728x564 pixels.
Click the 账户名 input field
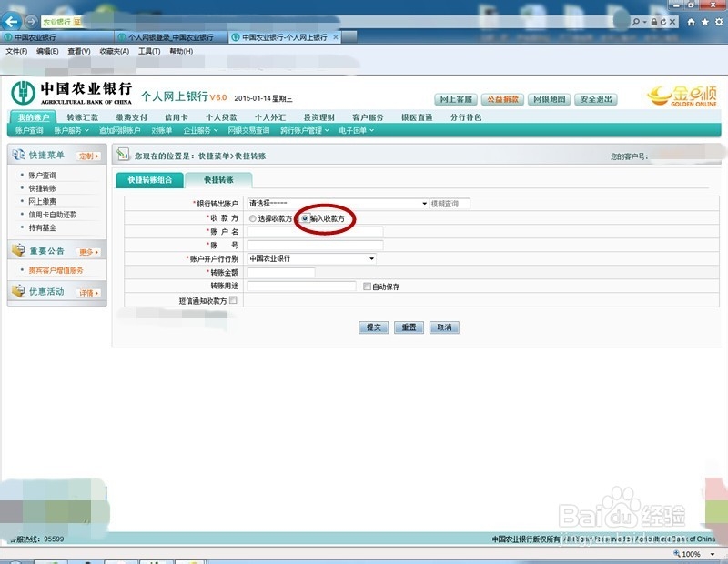coord(315,231)
